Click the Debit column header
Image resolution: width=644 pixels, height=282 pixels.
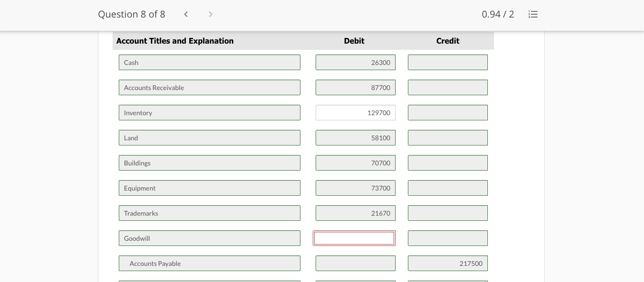tap(354, 41)
